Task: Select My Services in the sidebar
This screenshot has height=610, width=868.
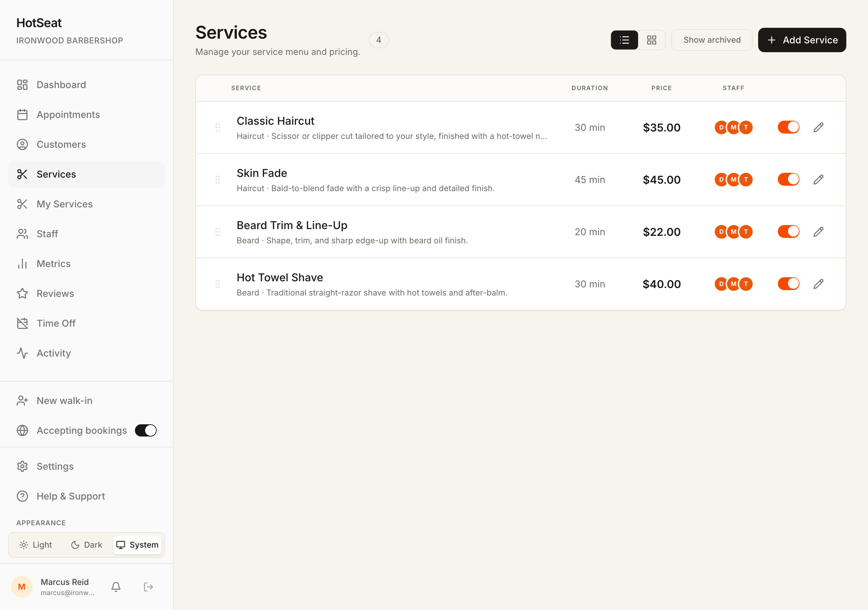Action: point(86,204)
